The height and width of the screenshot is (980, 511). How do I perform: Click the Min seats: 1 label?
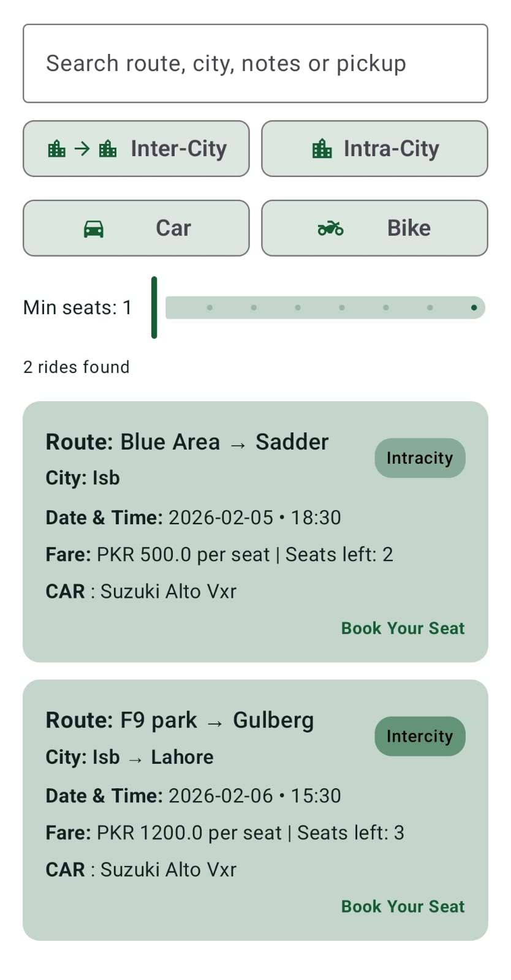click(x=77, y=307)
